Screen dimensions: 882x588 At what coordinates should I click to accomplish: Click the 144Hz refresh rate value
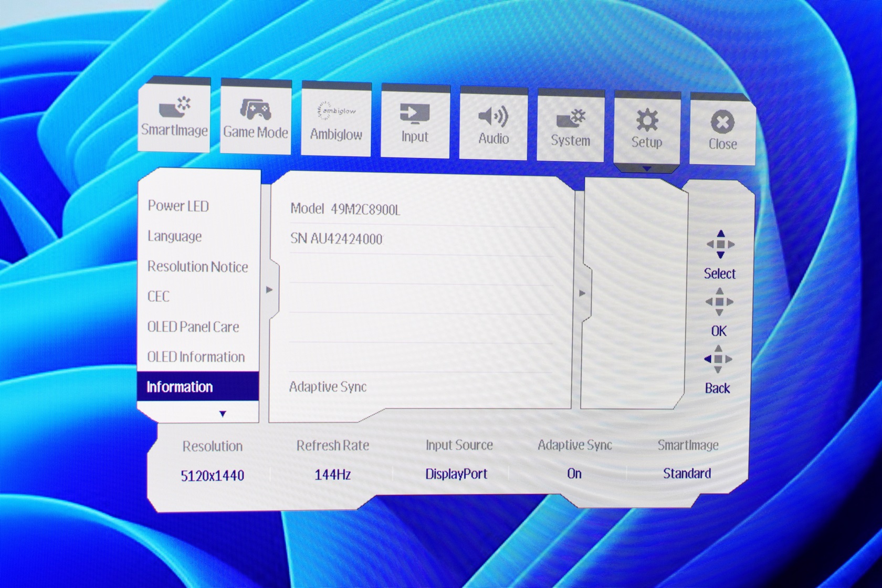(x=332, y=475)
